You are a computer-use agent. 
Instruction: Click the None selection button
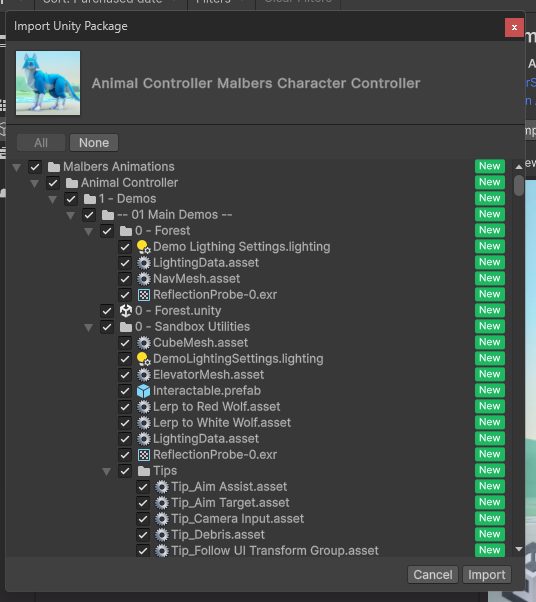94,143
